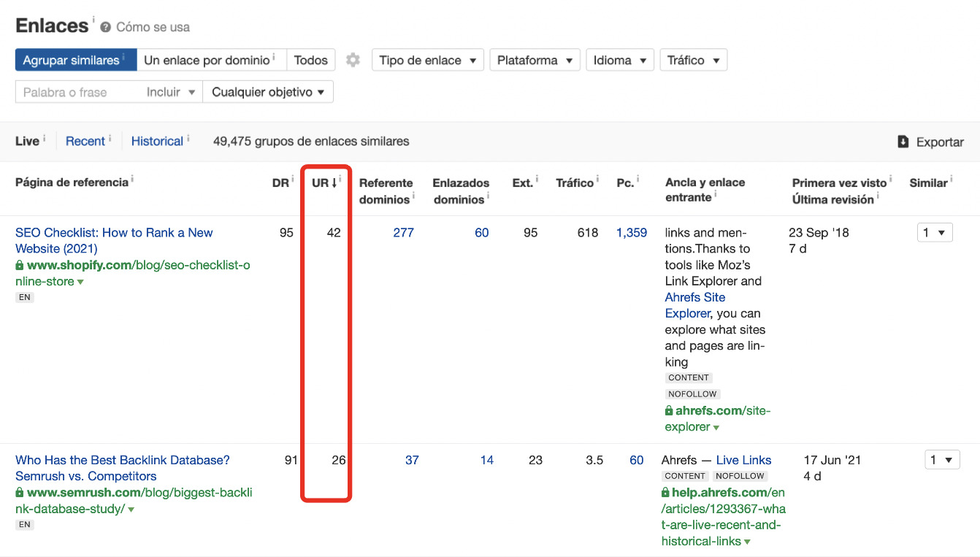Click the padlock icon beside www.semrush.com
The image size is (980, 557).
[x=20, y=493]
